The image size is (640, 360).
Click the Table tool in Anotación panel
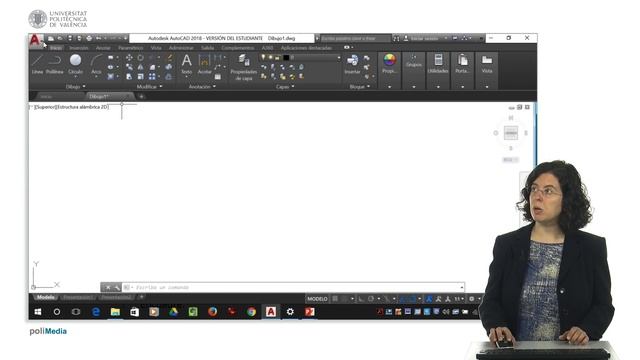(218, 76)
